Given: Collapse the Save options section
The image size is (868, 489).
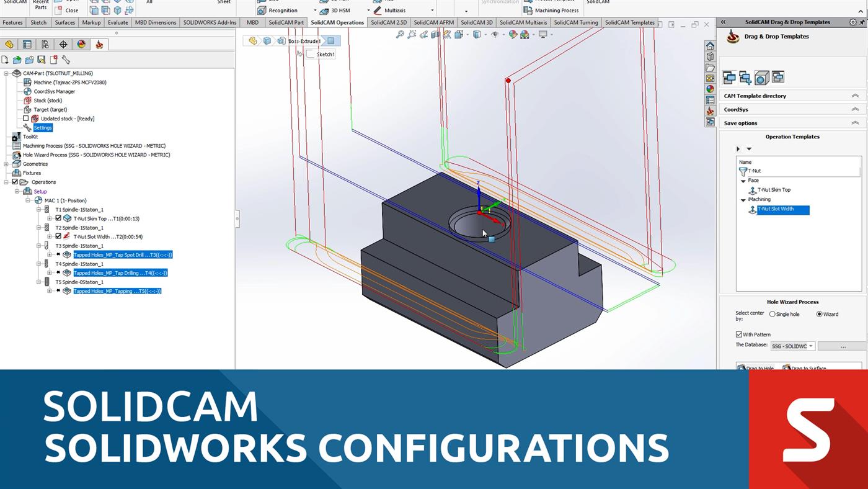Looking at the screenshot, I should click(856, 122).
